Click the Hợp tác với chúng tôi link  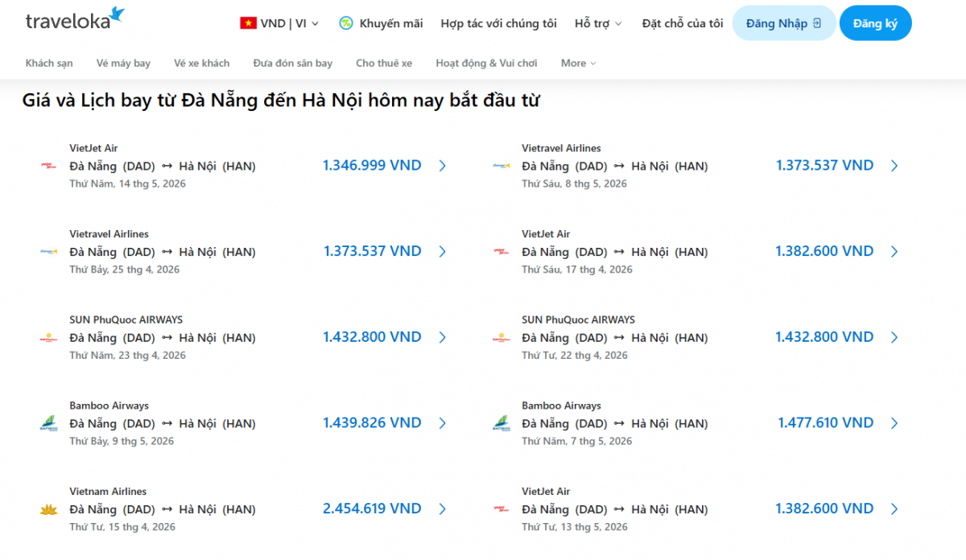coord(498,23)
